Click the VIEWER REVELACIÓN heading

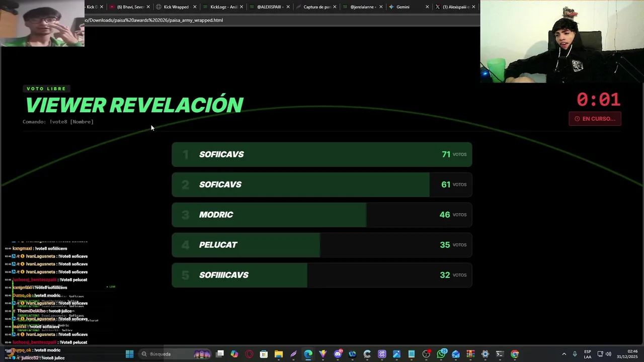coord(134,105)
